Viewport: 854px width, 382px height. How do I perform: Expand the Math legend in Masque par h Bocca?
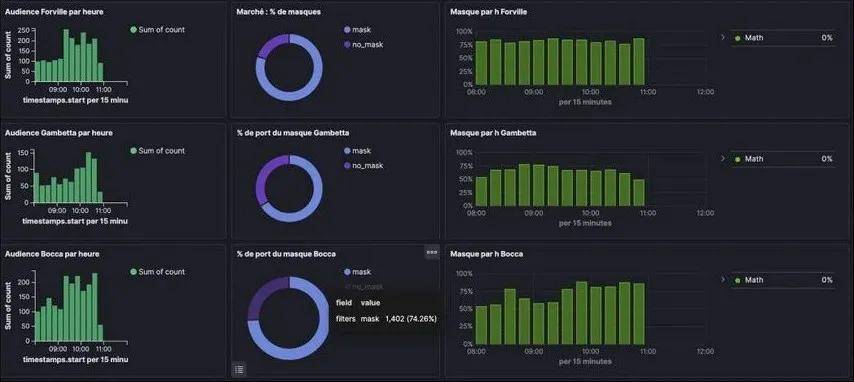[723, 280]
